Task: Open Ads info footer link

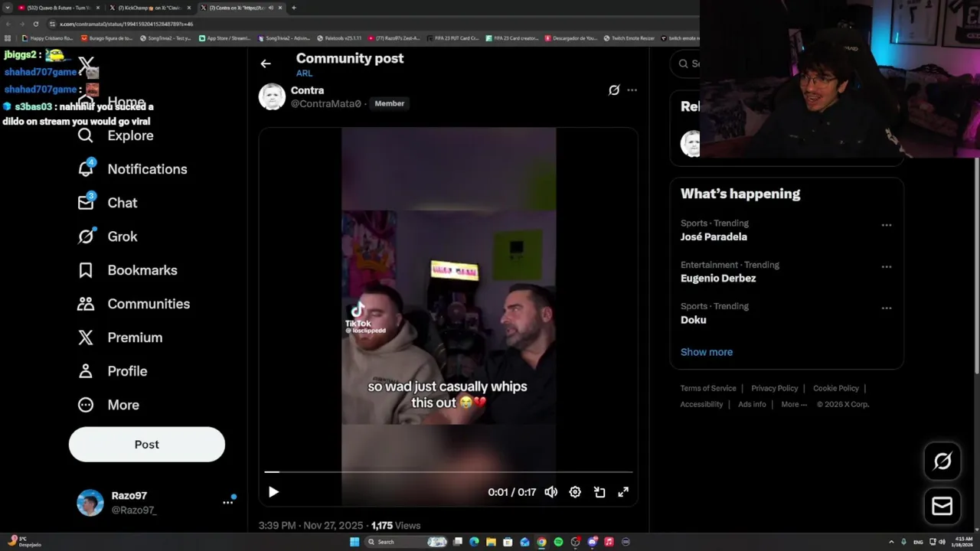Action: pyautogui.click(x=752, y=404)
